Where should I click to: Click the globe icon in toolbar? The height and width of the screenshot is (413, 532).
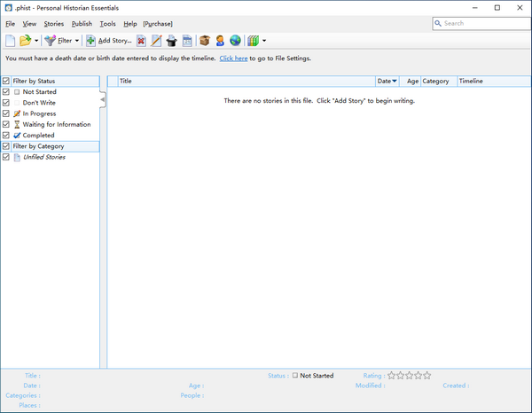[235, 41]
